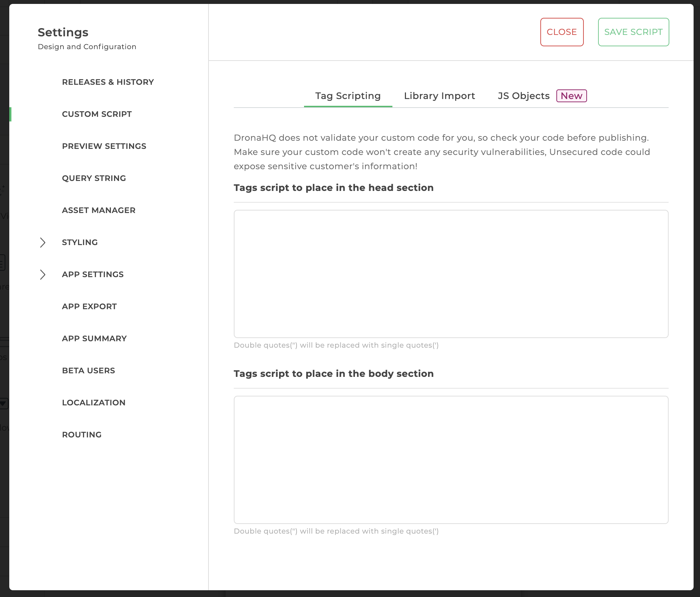The height and width of the screenshot is (597, 700).
Task: Click the SAVE SCRIPT button
Action: (x=633, y=31)
